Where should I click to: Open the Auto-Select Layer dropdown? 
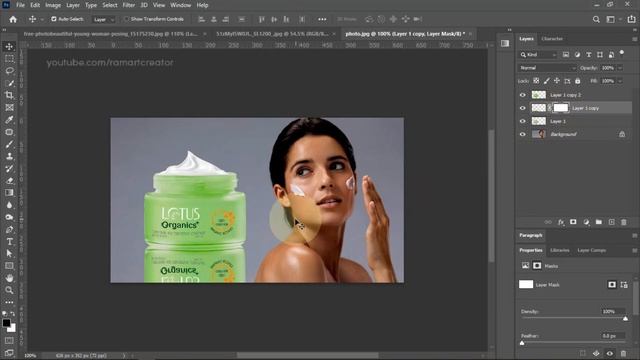tap(104, 19)
